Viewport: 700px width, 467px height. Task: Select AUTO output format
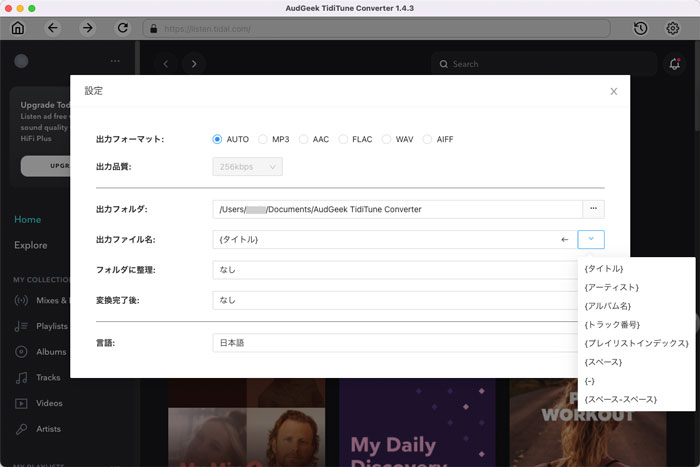(x=217, y=139)
